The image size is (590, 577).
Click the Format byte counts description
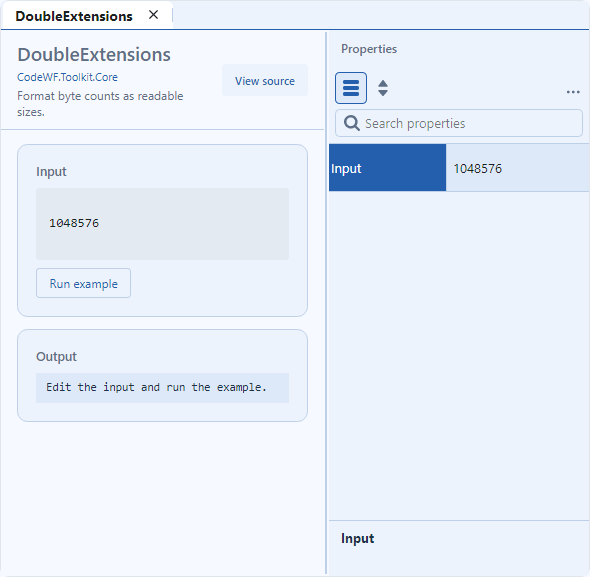[100, 104]
